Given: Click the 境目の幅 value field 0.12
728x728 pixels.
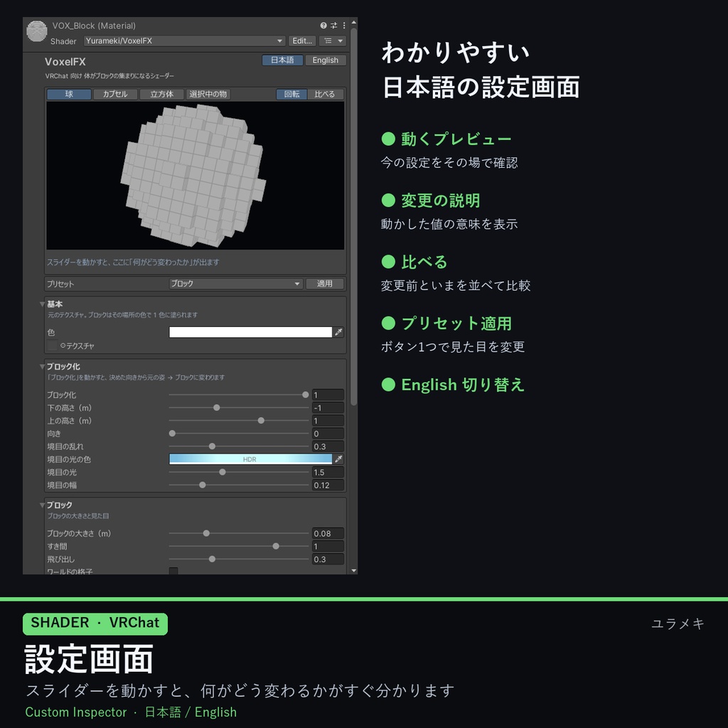Looking at the screenshot, I should tap(328, 485).
